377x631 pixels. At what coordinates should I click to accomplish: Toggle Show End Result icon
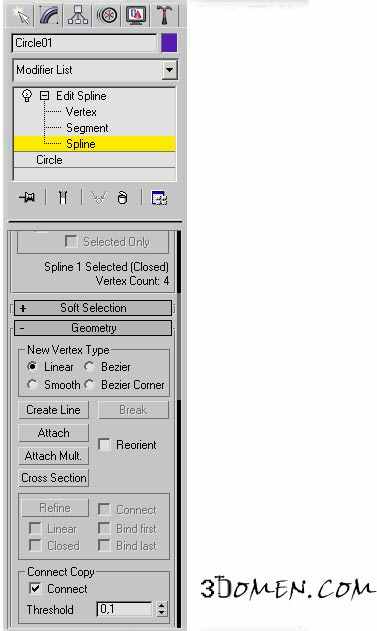pyautogui.click(x=62, y=198)
